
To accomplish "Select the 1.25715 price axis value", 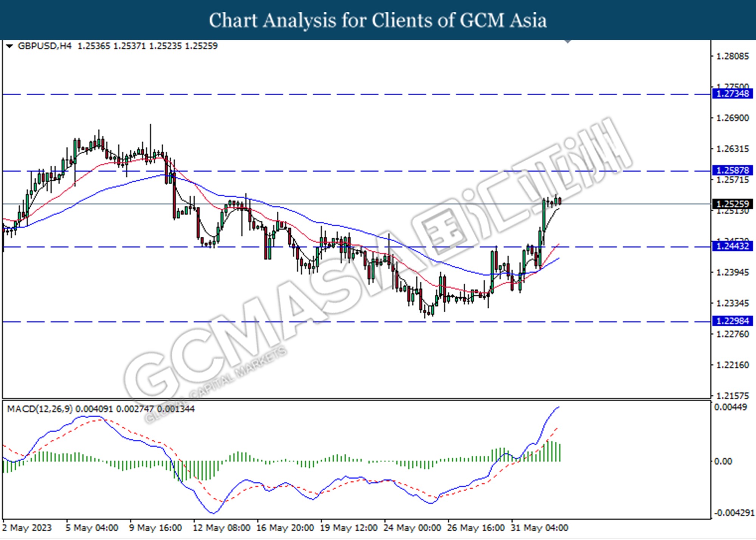I will click(x=733, y=180).
